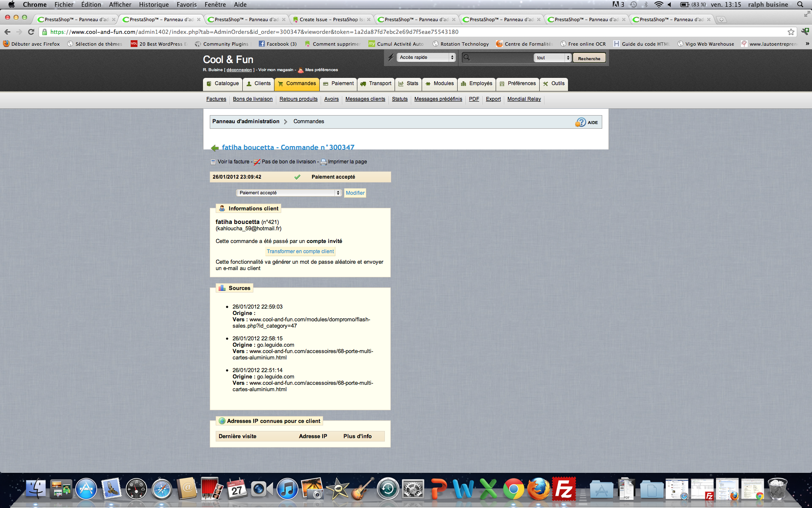
Task: Open the Accès rapide dropdown
Action: (426, 58)
